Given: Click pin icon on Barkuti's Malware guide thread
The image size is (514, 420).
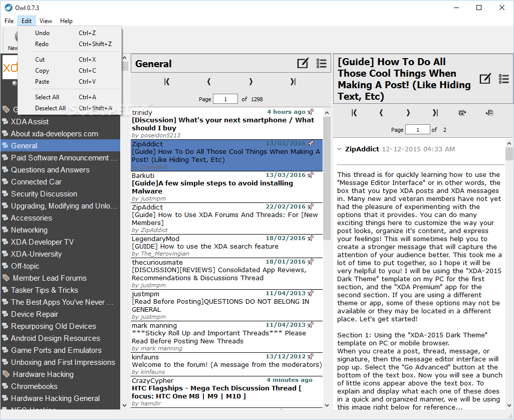Looking at the screenshot, I should 311,175.
